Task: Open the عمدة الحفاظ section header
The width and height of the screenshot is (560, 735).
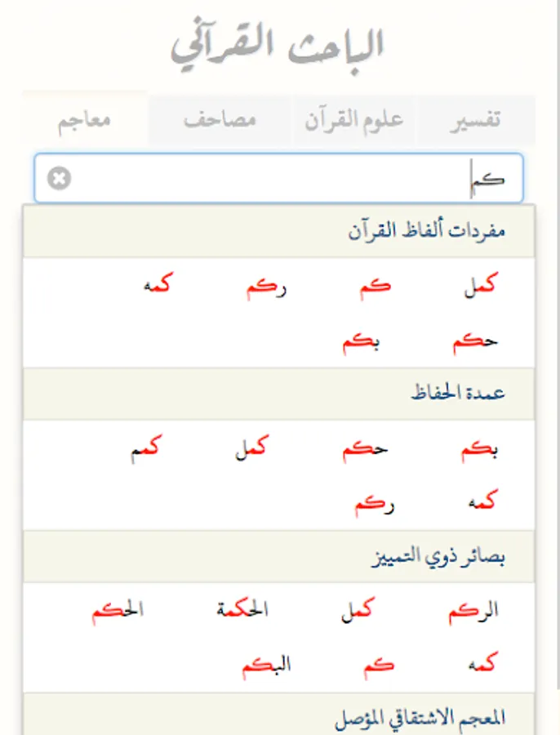Action: click(458, 394)
